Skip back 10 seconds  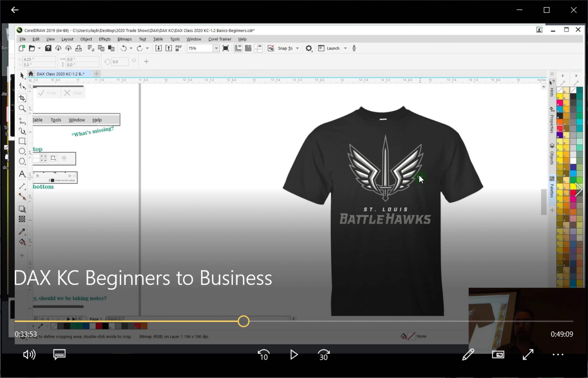[x=264, y=355]
